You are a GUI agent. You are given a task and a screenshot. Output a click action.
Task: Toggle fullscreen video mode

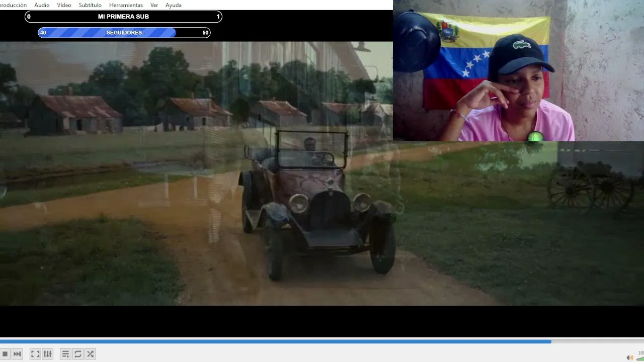(35, 354)
